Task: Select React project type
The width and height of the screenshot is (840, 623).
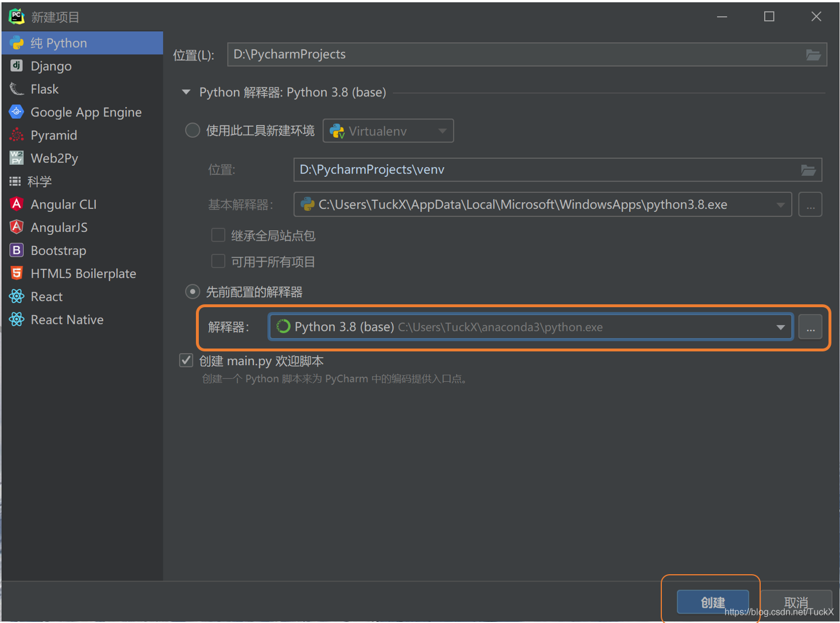Action: (82, 296)
